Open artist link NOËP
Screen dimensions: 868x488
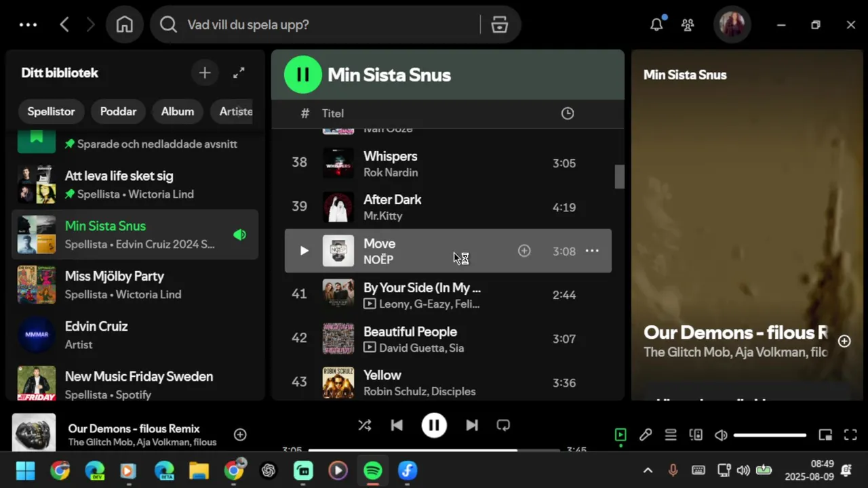[x=378, y=260]
